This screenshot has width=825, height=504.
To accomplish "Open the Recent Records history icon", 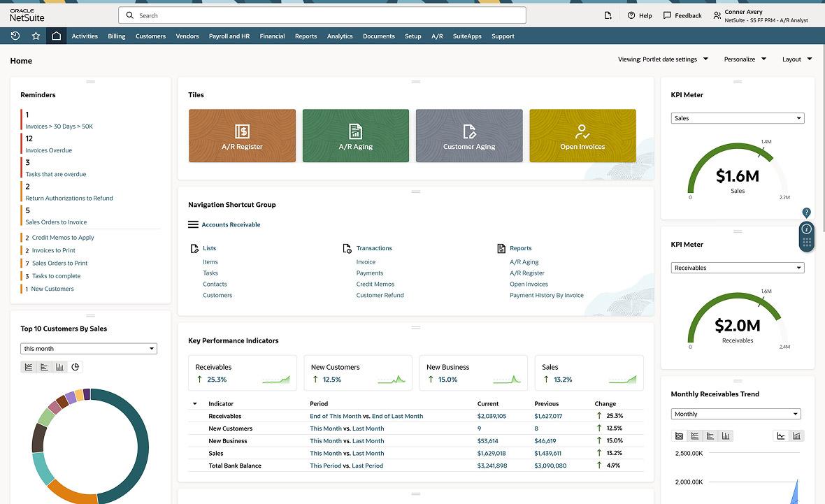I will (15, 36).
